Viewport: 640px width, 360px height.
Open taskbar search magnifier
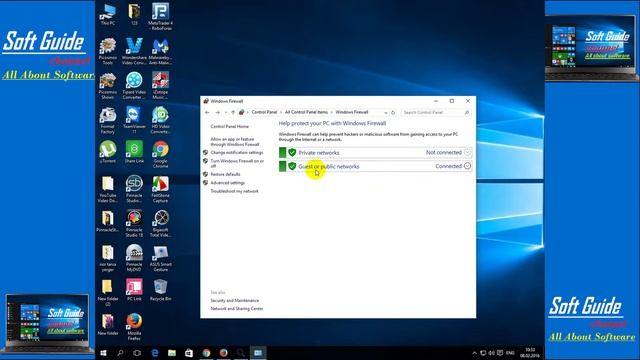click(120, 353)
